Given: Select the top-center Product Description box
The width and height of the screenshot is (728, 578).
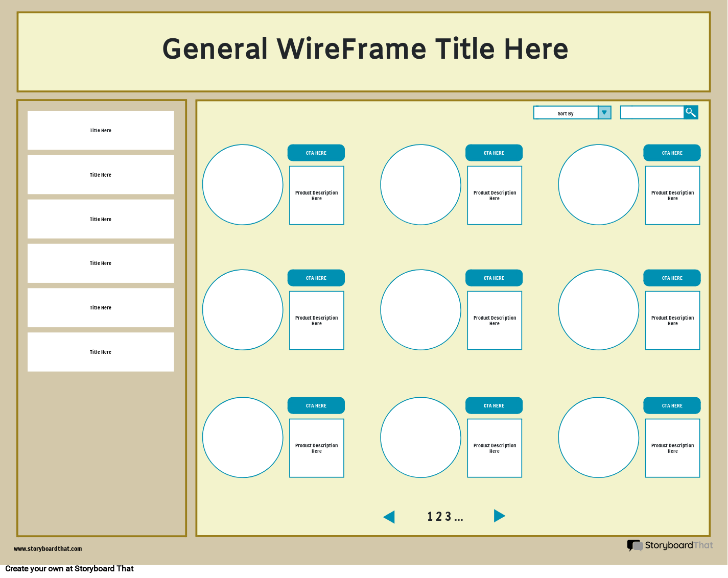Looking at the screenshot, I should pyautogui.click(x=494, y=195).
